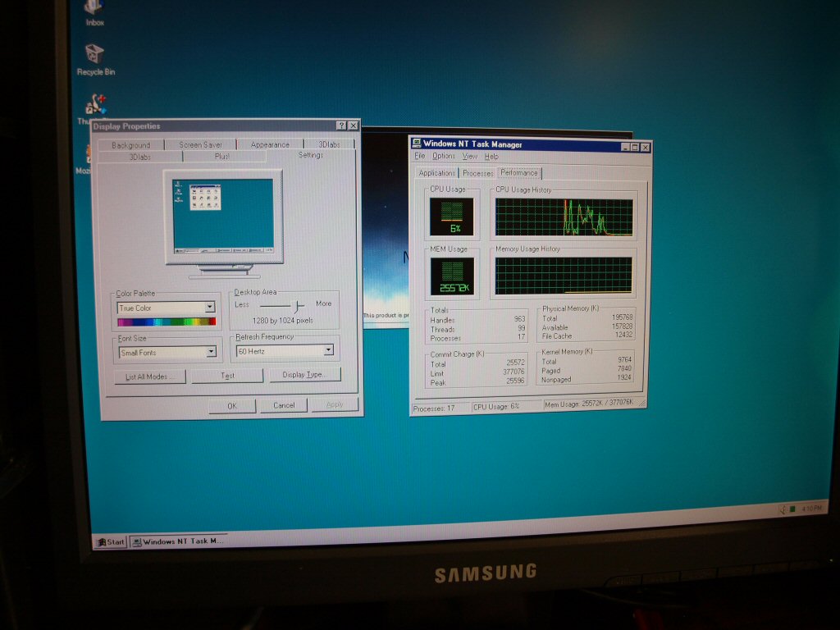Viewport: 840px width, 630px height.
Task: Click File Cache value 12432
Action: point(624,335)
